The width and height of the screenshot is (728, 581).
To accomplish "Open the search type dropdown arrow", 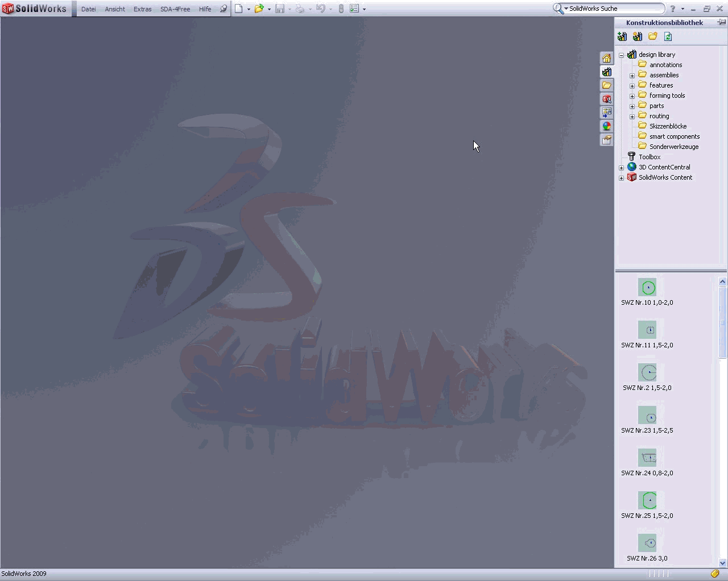I will pyautogui.click(x=566, y=9).
